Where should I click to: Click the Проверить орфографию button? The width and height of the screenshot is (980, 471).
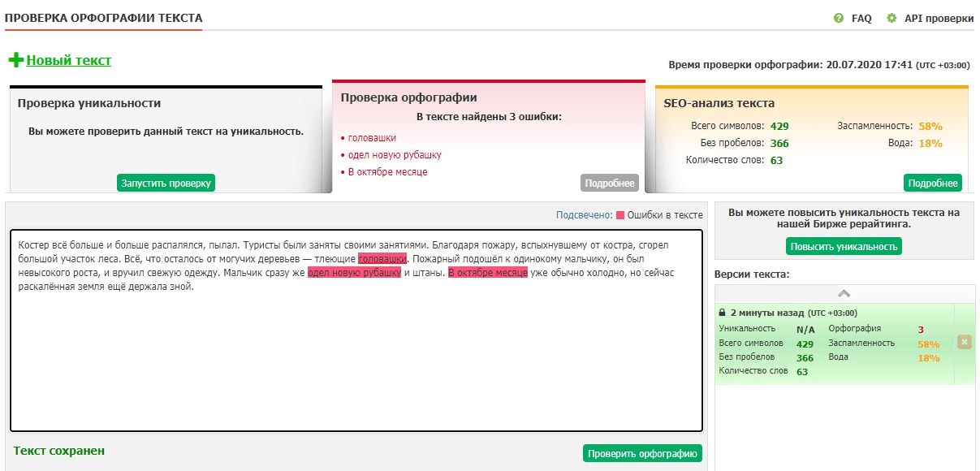tap(642, 453)
